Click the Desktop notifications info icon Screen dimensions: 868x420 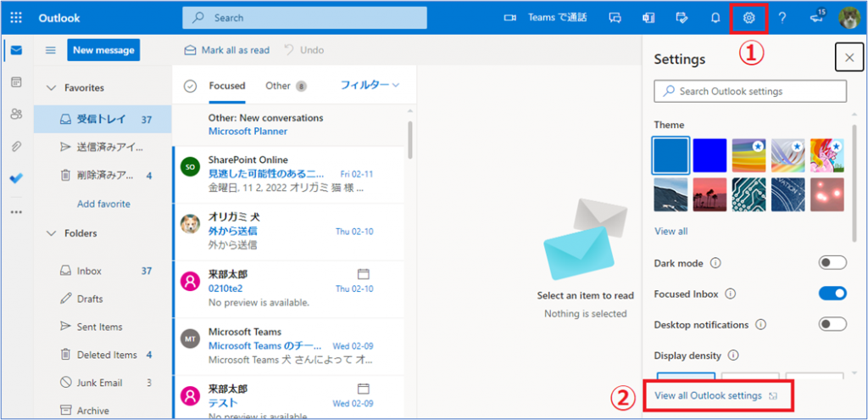coord(760,325)
